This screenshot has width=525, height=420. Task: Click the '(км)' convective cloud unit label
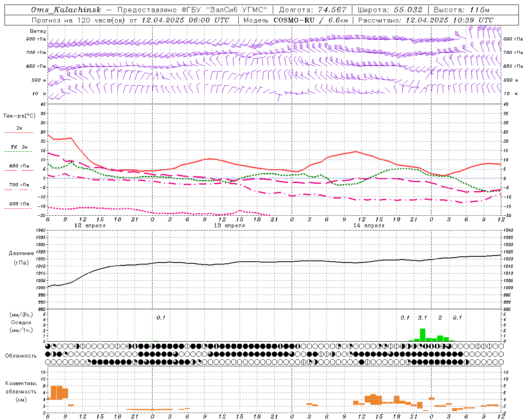pos(21,399)
